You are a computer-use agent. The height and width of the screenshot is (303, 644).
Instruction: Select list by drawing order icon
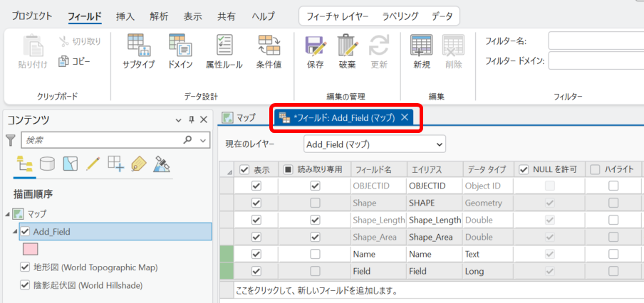click(x=25, y=164)
